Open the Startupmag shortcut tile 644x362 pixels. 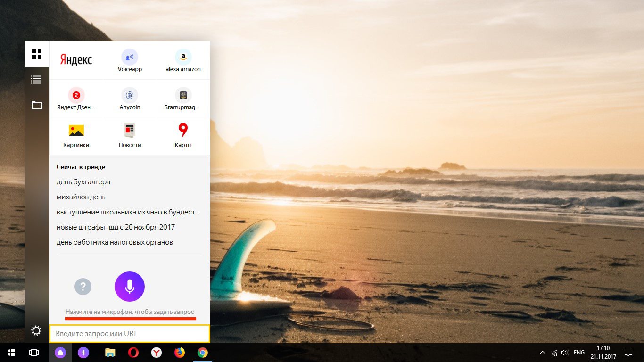[183, 98]
